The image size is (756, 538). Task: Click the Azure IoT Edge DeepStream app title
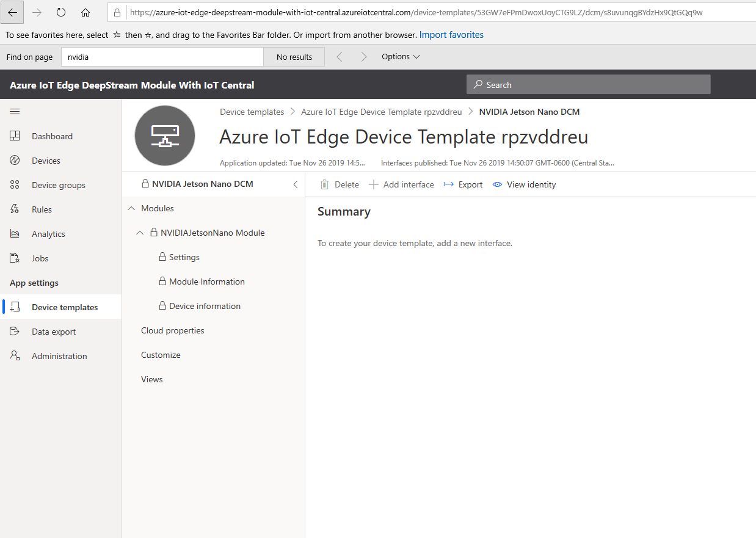132,85
